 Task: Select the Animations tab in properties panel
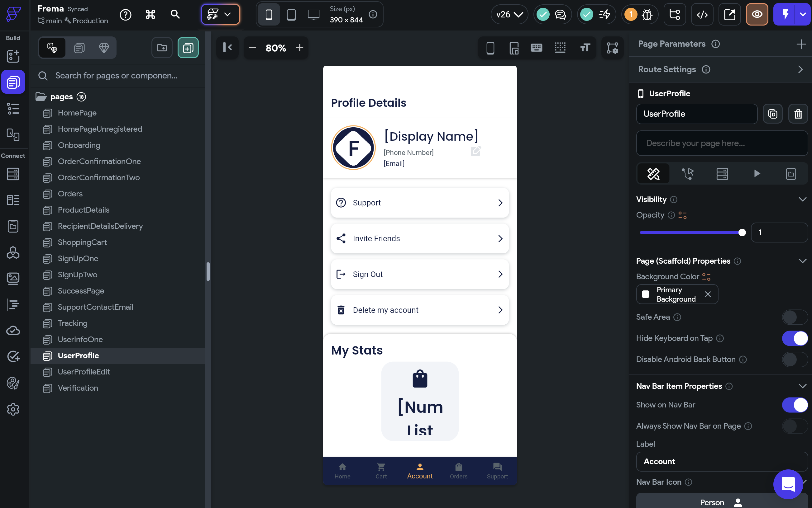tap(757, 174)
